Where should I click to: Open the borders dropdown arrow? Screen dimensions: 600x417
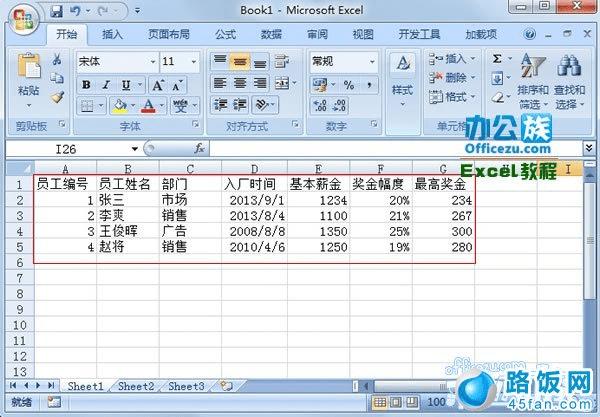pyautogui.click(x=101, y=105)
